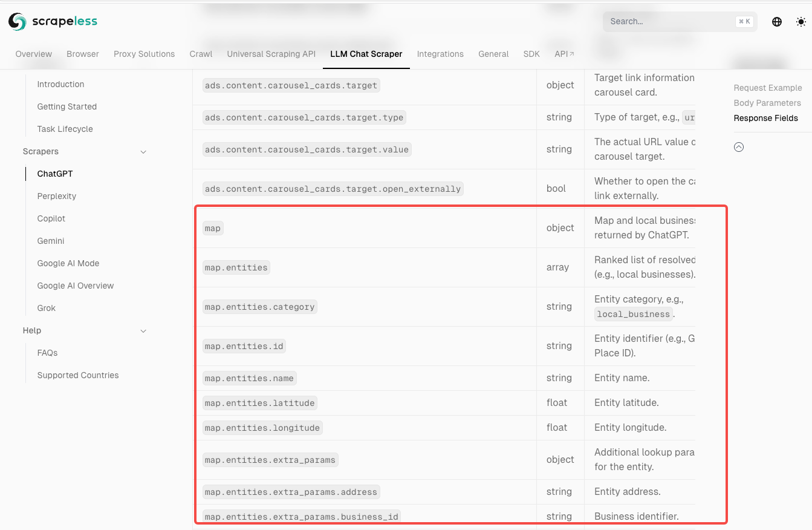Open the Copilot scraper page
Image resolution: width=812 pixels, height=530 pixels.
click(x=51, y=218)
